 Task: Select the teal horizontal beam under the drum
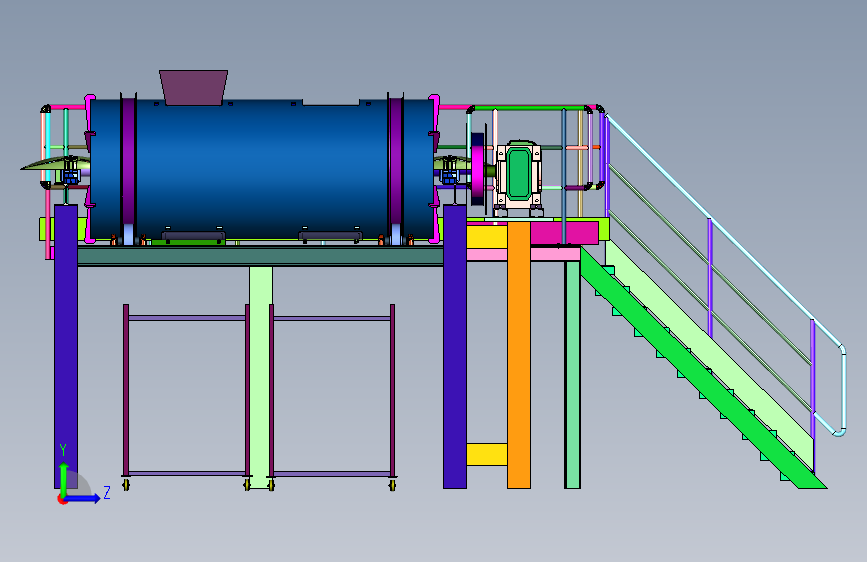[x=260, y=256]
